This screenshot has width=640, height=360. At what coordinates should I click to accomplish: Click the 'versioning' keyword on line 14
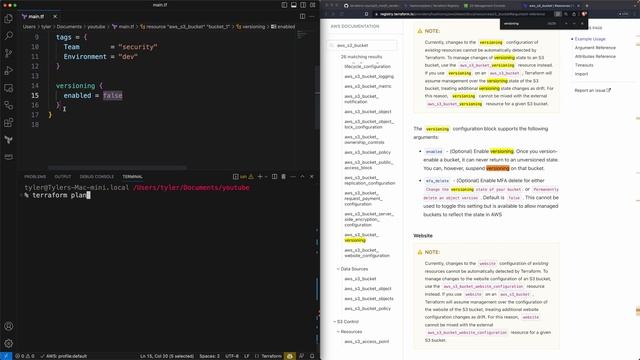tap(75, 86)
